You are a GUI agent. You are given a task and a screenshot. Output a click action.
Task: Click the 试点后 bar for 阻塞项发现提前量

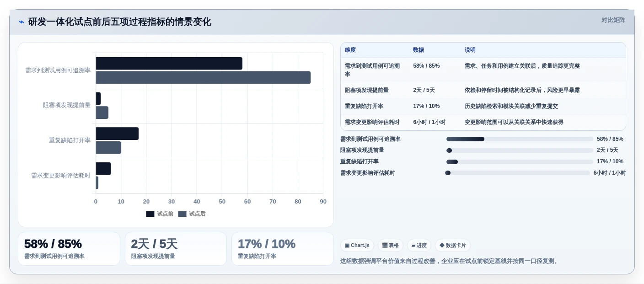[x=102, y=113]
